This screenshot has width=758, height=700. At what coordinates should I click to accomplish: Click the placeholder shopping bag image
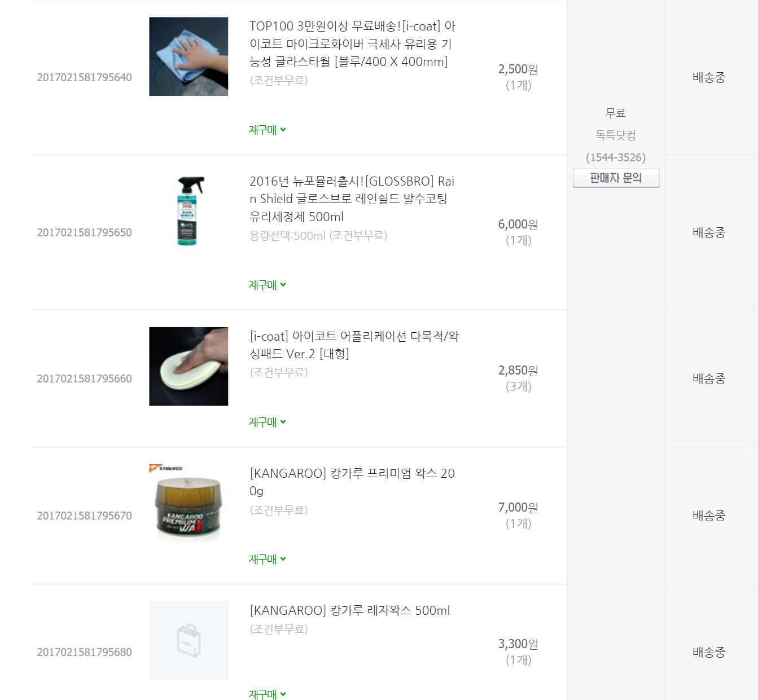click(x=189, y=641)
